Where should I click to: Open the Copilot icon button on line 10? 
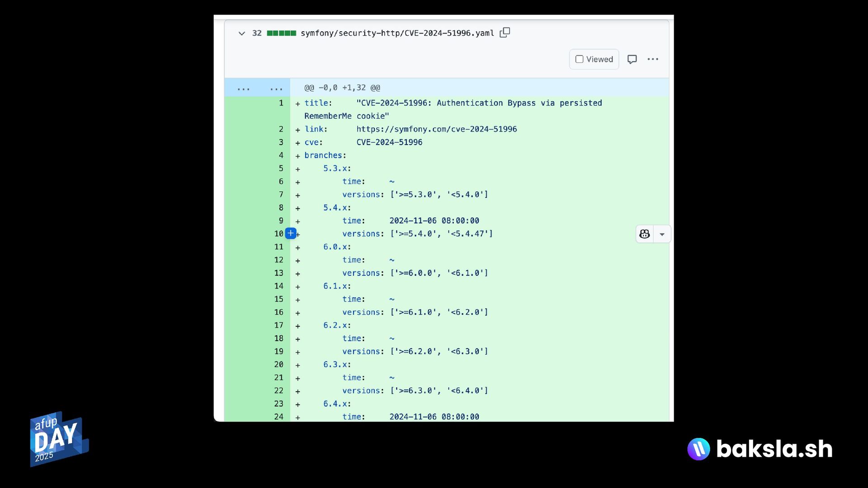645,234
